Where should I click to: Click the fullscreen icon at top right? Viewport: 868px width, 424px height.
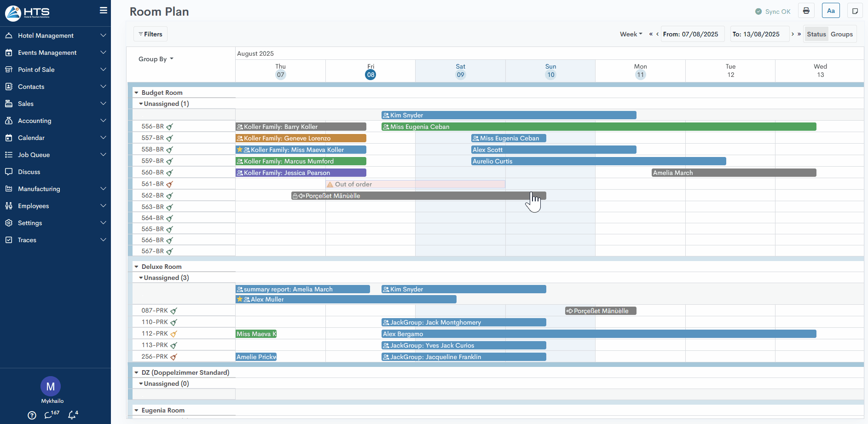click(855, 11)
